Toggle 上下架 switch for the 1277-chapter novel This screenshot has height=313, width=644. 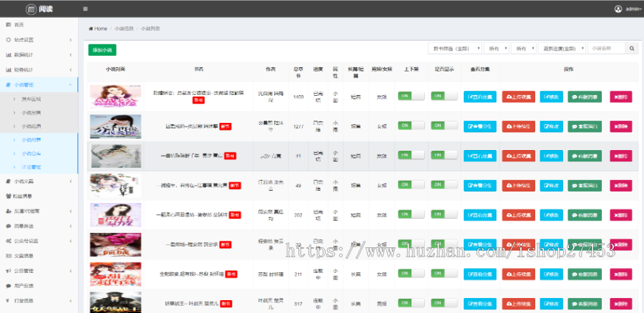click(x=411, y=125)
